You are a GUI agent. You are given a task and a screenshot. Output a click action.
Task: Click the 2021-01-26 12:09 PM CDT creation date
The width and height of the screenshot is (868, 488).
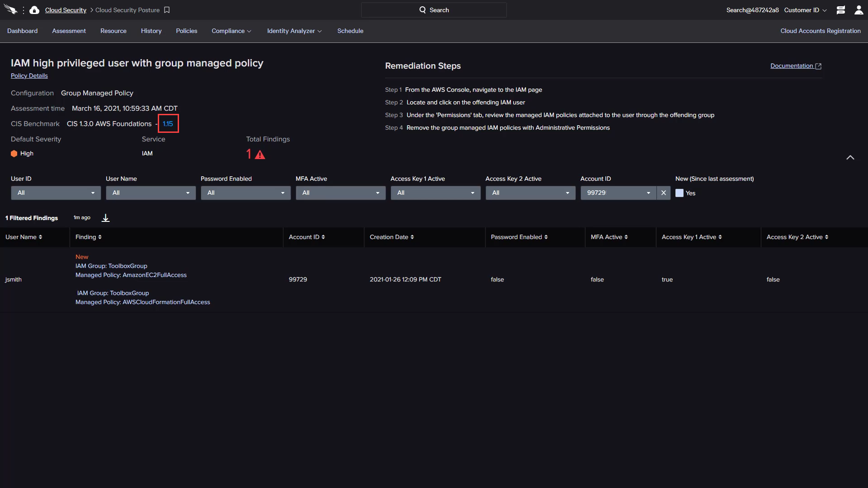405,279
